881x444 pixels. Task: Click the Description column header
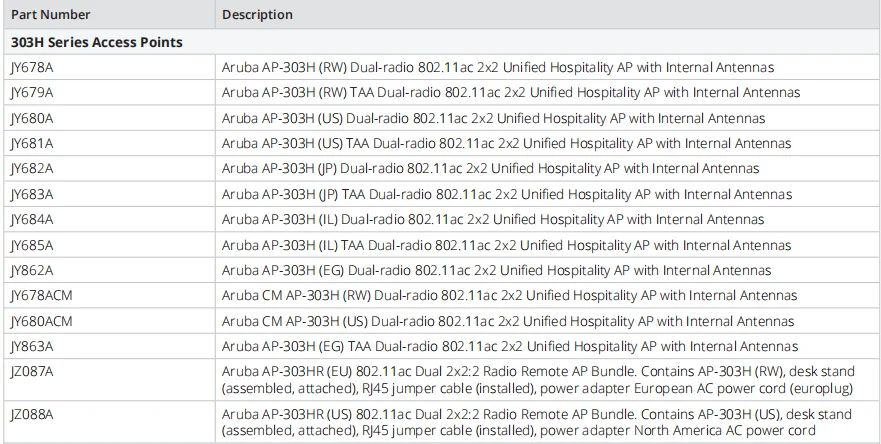point(258,15)
